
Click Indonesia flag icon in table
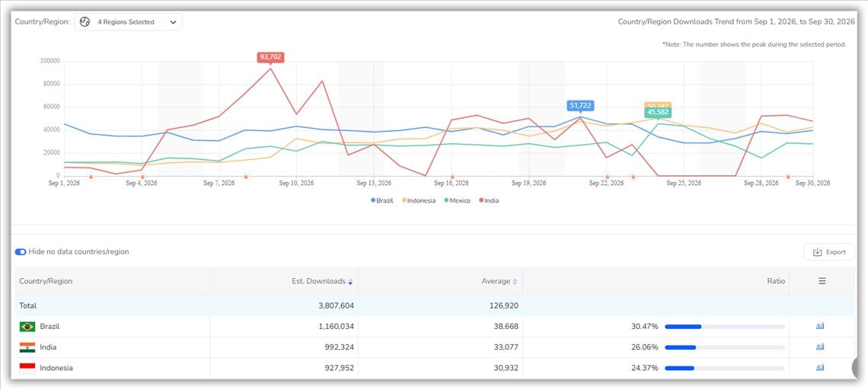[x=27, y=368]
